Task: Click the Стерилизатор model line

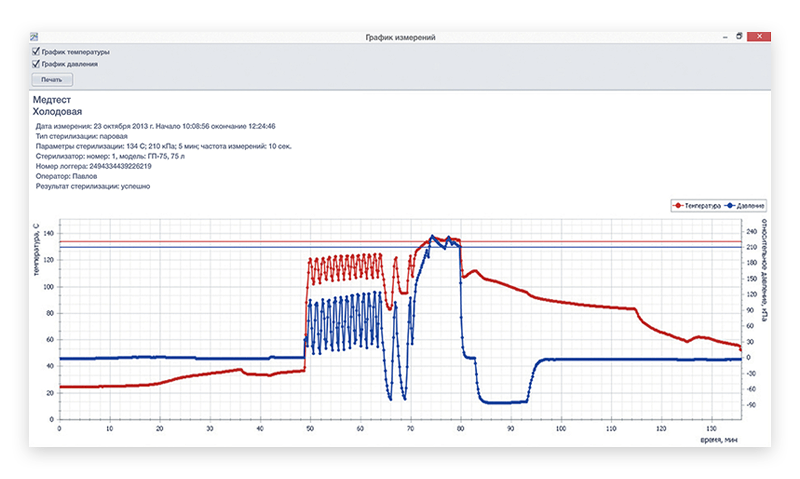Action: (110, 156)
